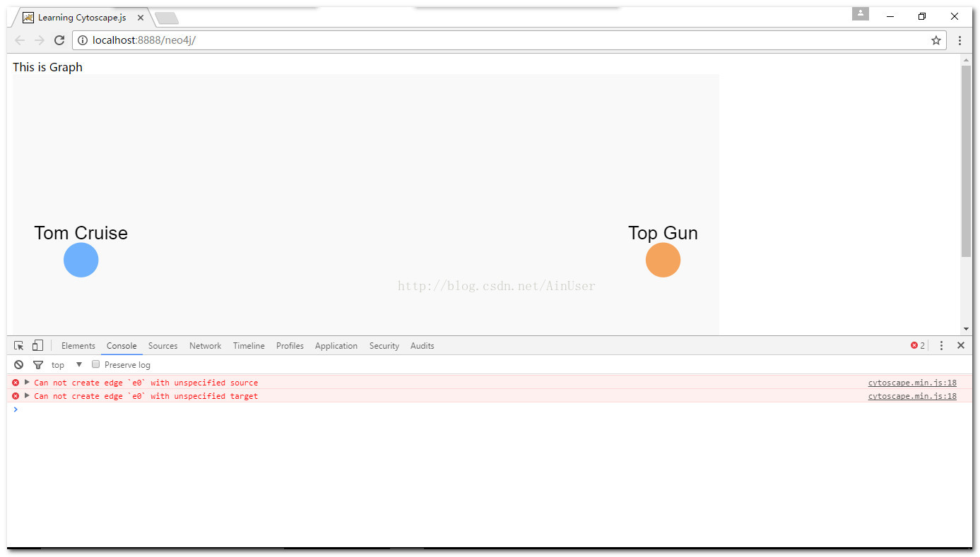
Task: Reload the page with the refresh icon
Action: coord(59,40)
